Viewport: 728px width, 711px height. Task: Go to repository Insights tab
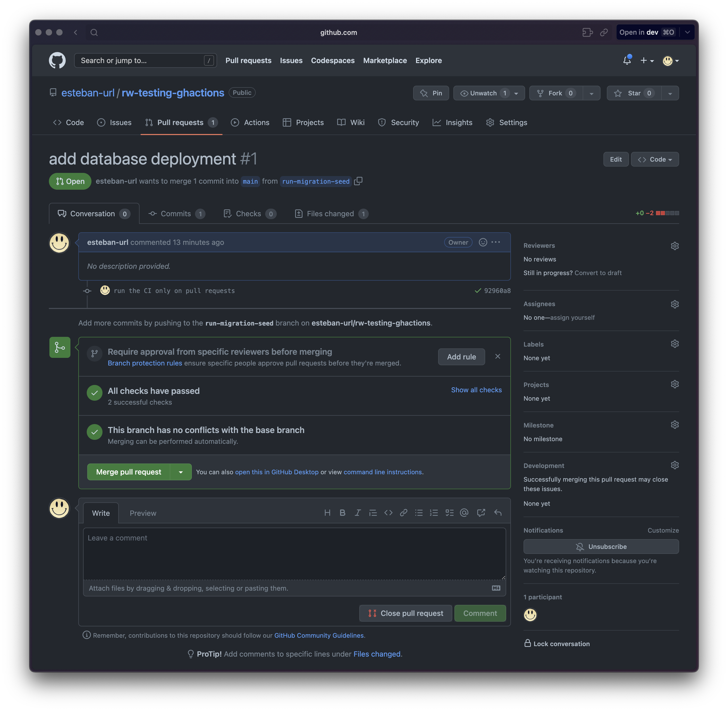(x=452, y=122)
